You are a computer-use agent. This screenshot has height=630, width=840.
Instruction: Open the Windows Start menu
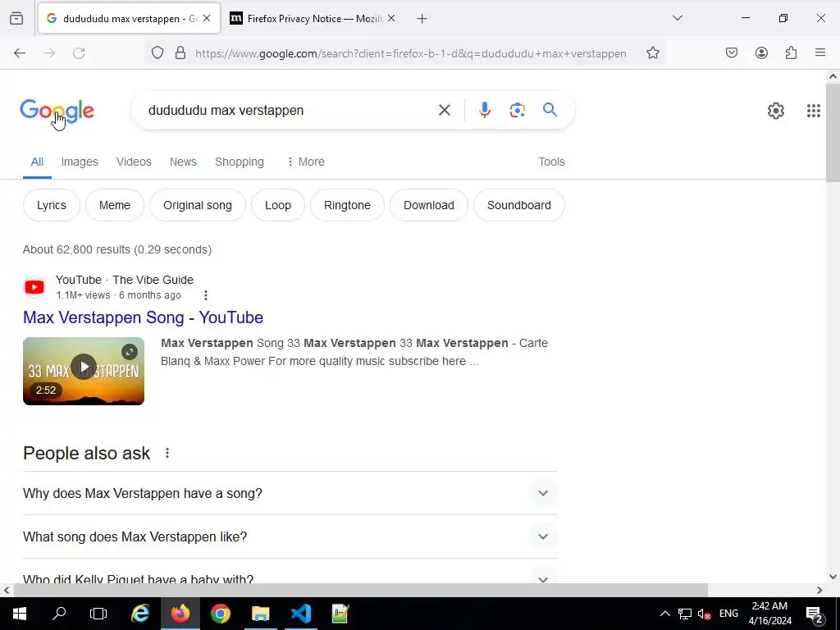(20, 614)
